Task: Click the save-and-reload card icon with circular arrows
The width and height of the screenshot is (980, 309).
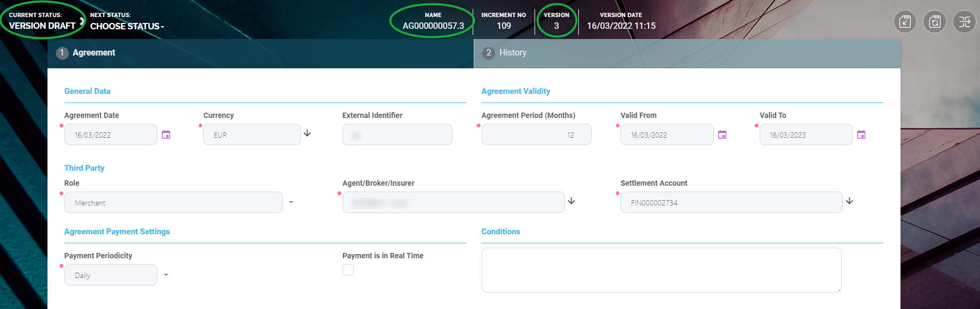Action: [935, 22]
